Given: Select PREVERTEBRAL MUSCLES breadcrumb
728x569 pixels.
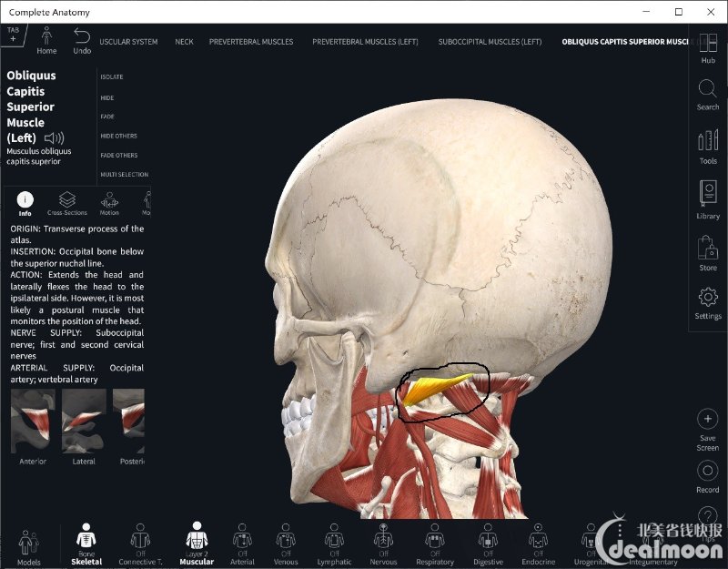Looking at the screenshot, I should click(251, 42).
